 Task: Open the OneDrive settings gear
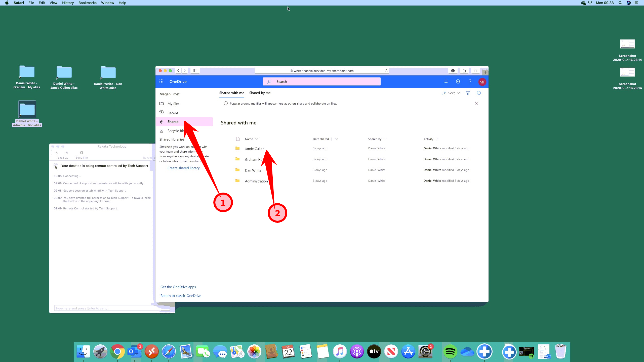[458, 81]
